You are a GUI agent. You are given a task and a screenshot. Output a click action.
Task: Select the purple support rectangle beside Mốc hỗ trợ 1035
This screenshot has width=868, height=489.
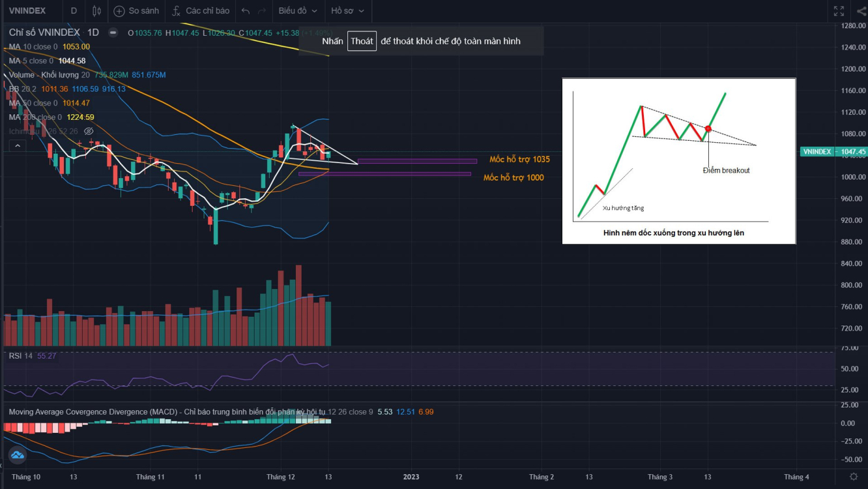pos(417,161)
